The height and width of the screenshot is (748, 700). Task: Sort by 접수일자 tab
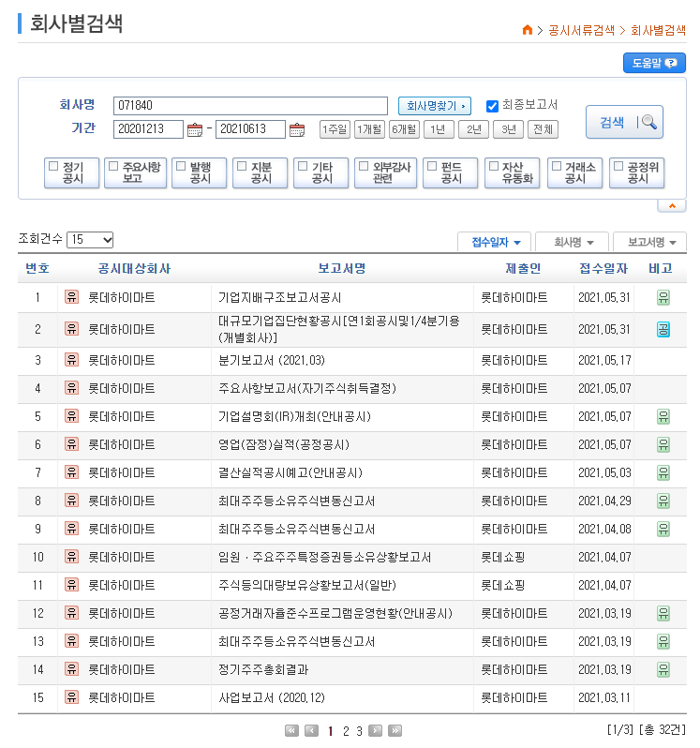pos(495,242)
